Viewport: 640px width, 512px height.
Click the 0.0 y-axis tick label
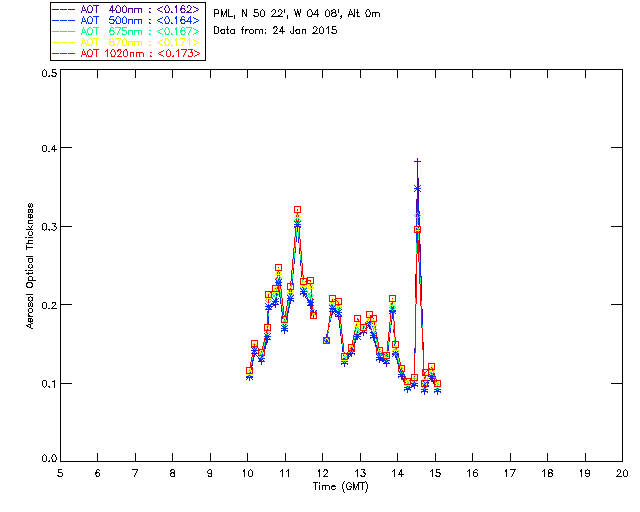click(49, 459)
